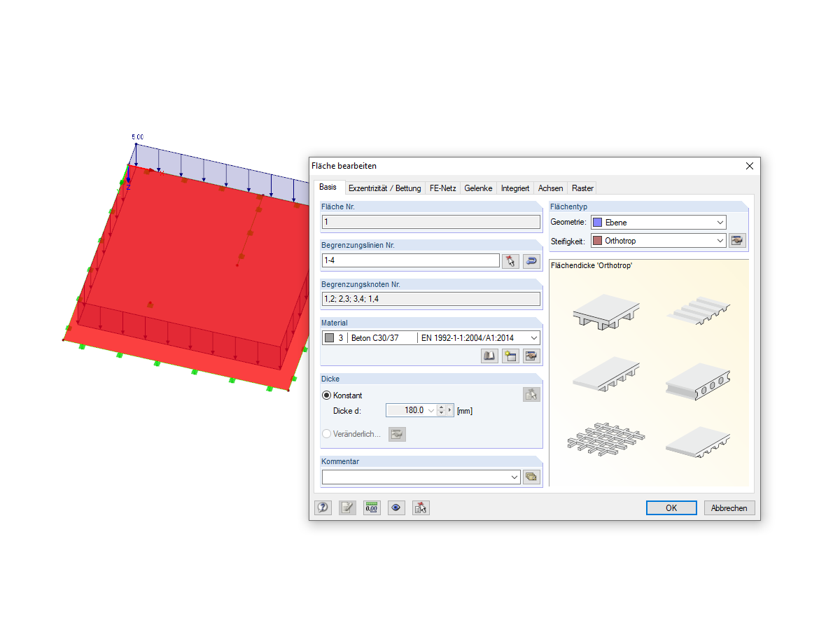Click the Begrenzungsknoten Nr. field
This screenshot has width=840, height=630.
click(431, 299)
